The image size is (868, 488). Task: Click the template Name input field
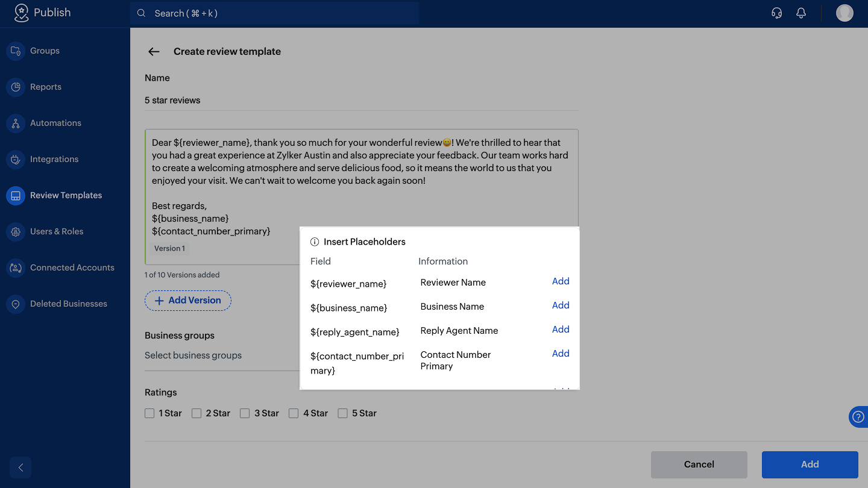(361, 101)
